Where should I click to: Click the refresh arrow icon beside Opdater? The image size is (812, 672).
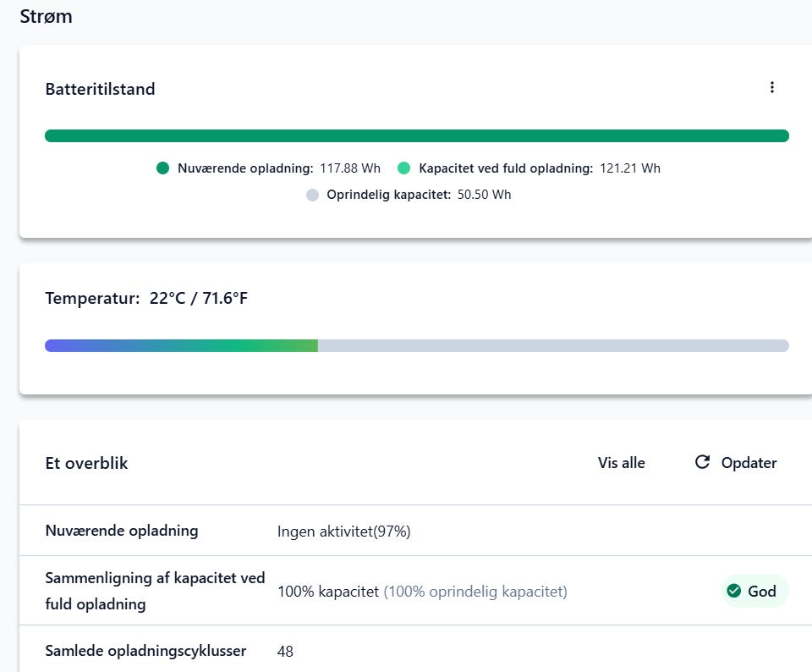point(702,462)
